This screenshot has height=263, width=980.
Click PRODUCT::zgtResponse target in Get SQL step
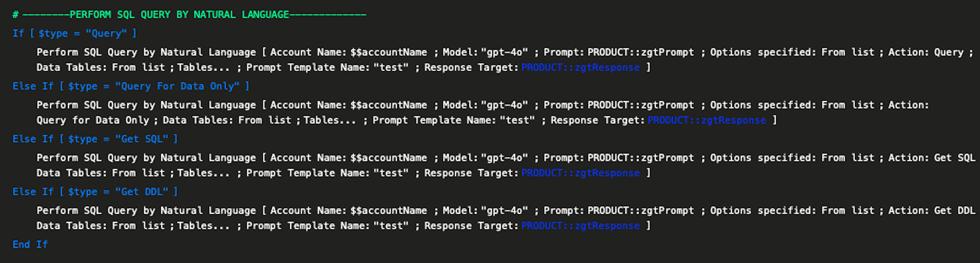click(x=581, y=173)
